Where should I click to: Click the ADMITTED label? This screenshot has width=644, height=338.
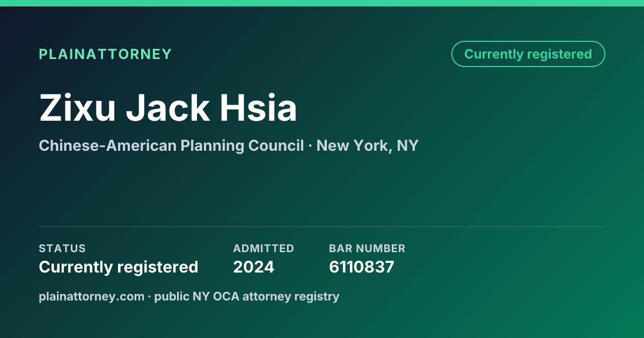coord(264,248)
